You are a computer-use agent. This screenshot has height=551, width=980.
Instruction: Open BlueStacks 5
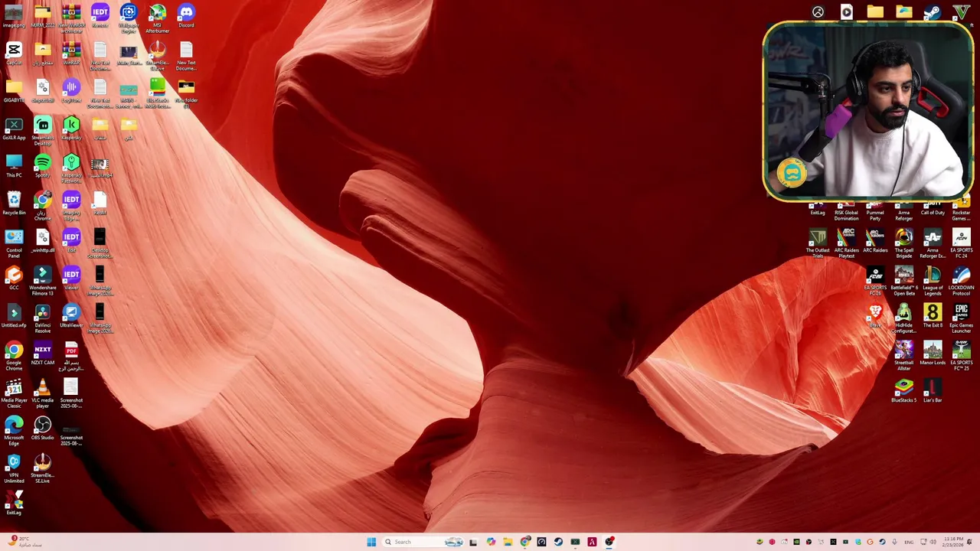[x=904, y=391]
